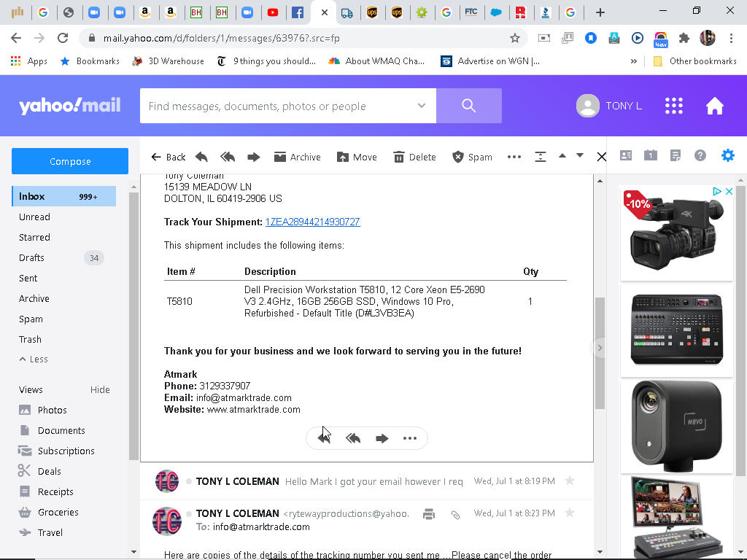Click the Reply arrow in top toolbar
Screen dimensions: 747x560
coord(201,157)
